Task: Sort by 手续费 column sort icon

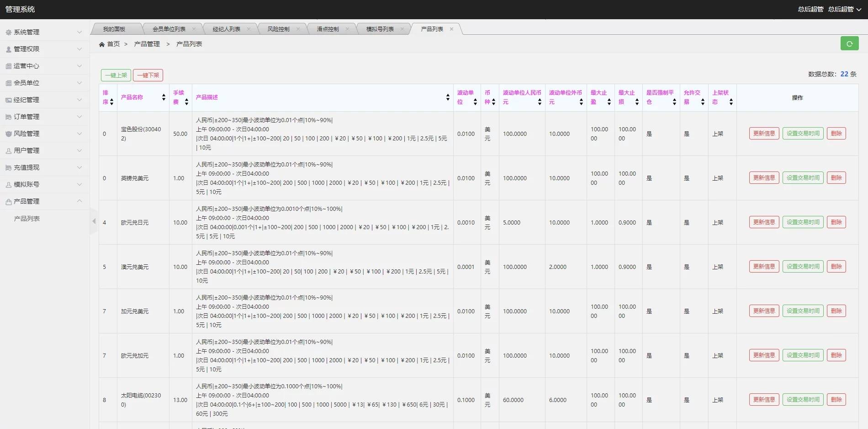Action: [186, 102]
